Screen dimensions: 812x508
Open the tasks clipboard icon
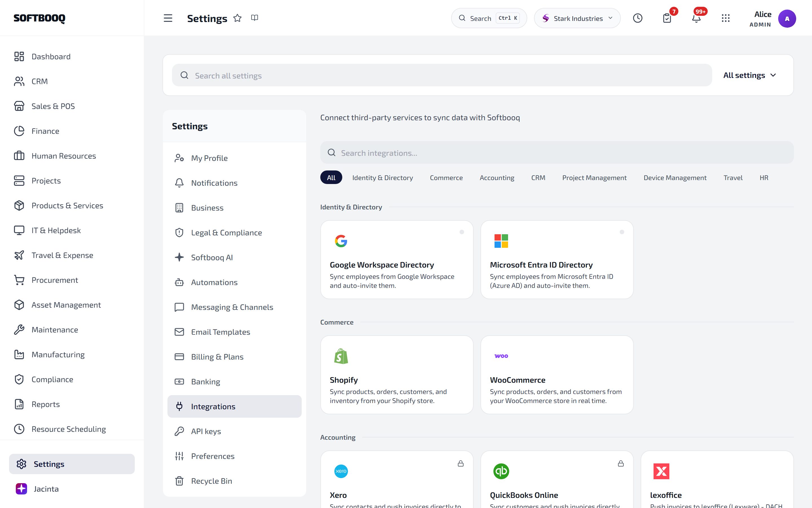click(667, 18)
